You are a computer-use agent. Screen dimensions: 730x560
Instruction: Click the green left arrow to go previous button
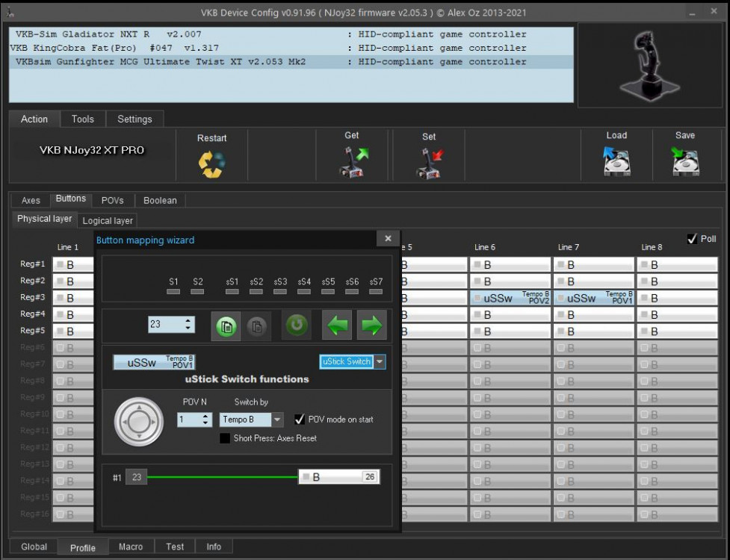click(x=337, y=324)
